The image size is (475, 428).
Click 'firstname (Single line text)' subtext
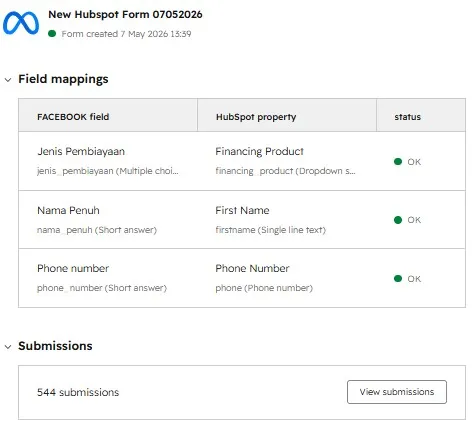(x=270, y=230)
